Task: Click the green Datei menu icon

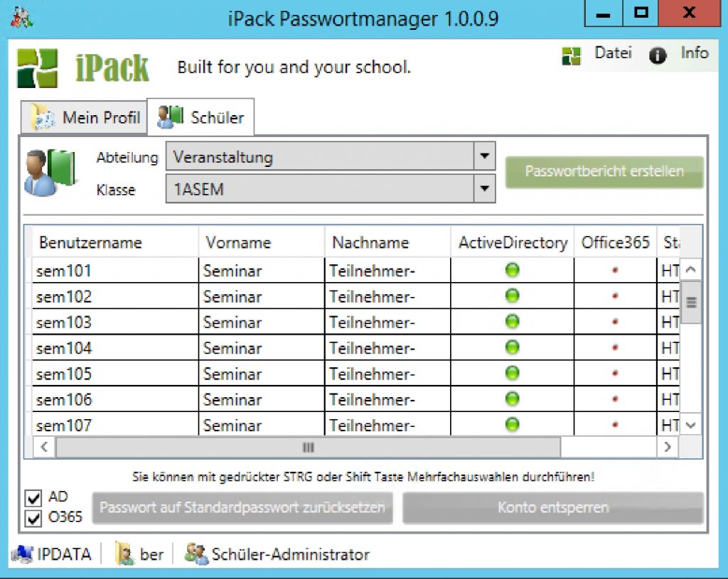Action: (572, 56)
